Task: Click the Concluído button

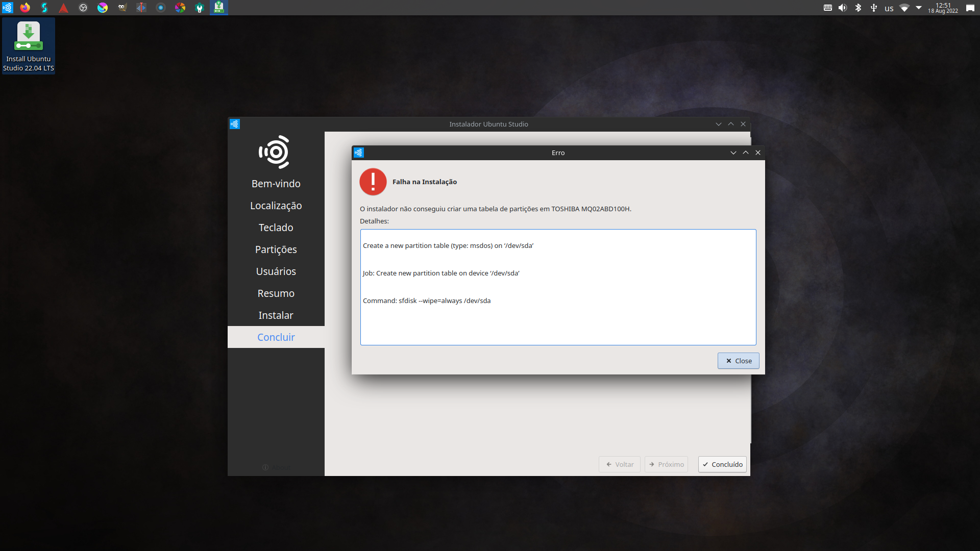Action: click(x=722, y=464)
